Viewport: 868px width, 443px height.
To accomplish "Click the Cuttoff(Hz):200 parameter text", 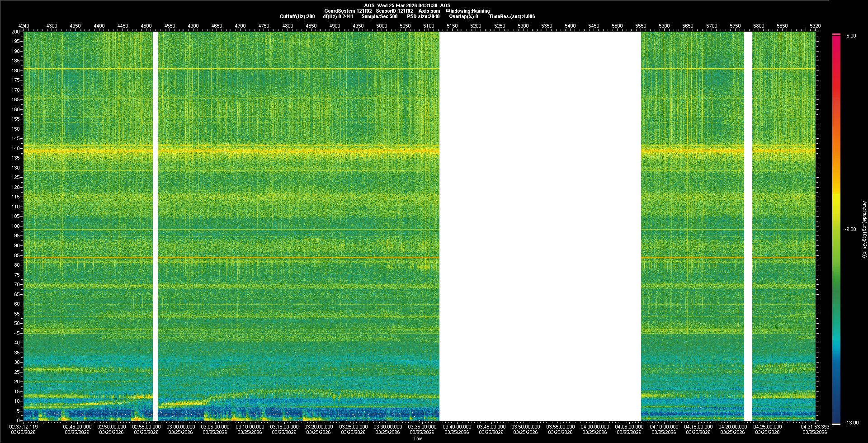I will [297, 16].
